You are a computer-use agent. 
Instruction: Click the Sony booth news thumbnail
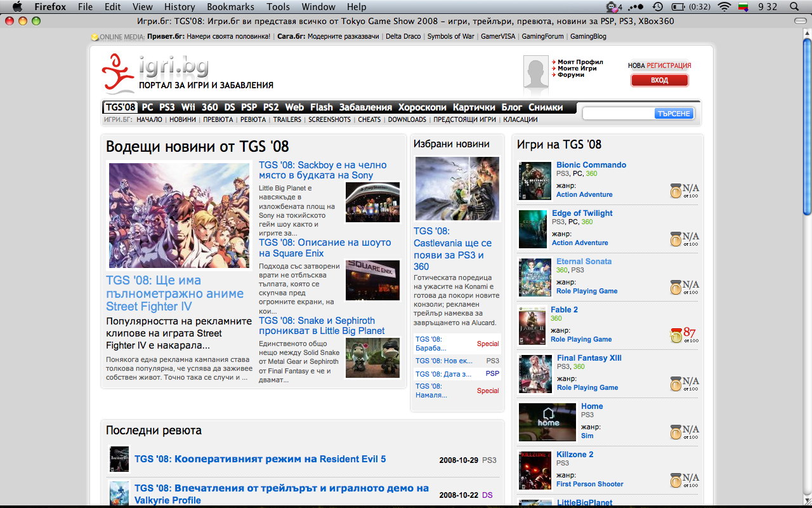(x=372, y=202)
